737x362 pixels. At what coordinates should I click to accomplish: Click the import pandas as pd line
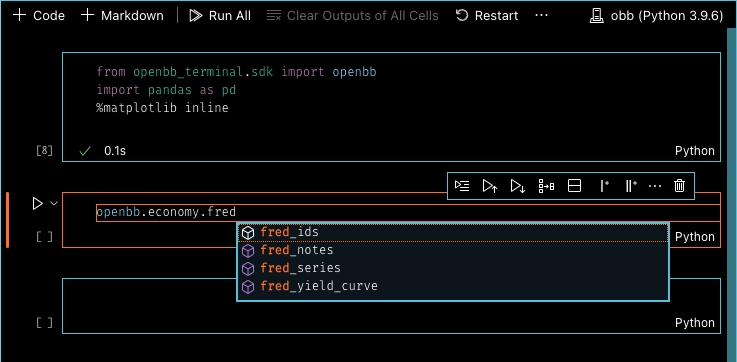click(x=166, y=90)
